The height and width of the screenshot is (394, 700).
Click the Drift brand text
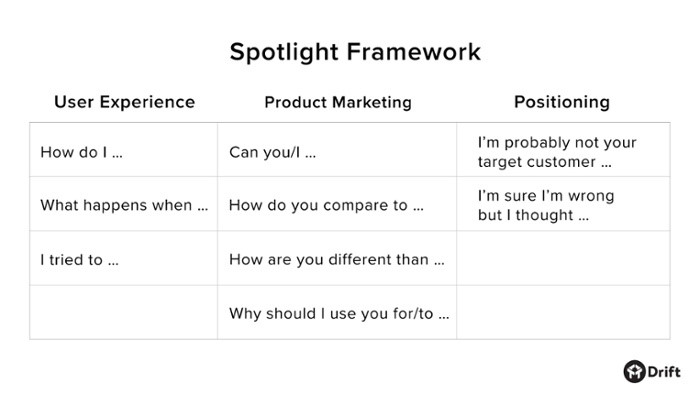coord(664,372)
